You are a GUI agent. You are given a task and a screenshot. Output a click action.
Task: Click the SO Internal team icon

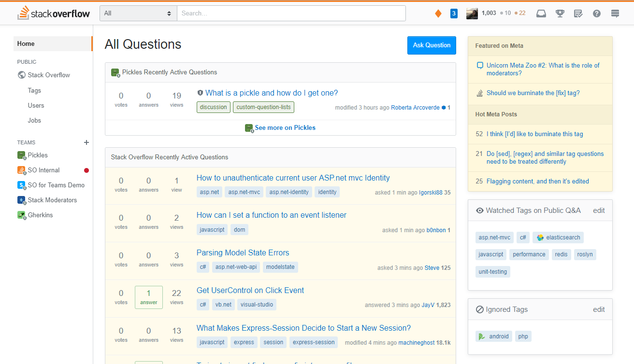pyautogui.click(x=21, y=170)
